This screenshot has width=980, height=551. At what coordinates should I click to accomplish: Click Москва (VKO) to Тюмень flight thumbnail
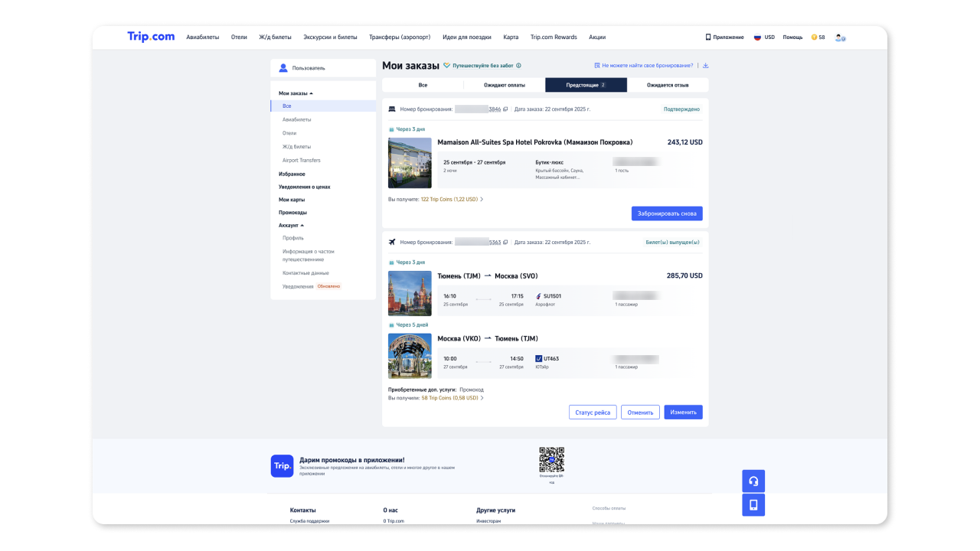click(410, 356)
